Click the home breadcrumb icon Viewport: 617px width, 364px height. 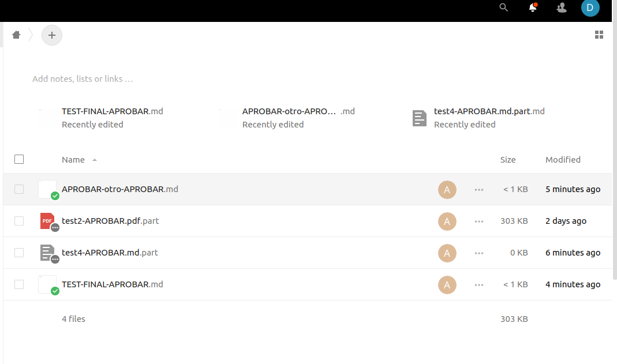click(16, 35)
